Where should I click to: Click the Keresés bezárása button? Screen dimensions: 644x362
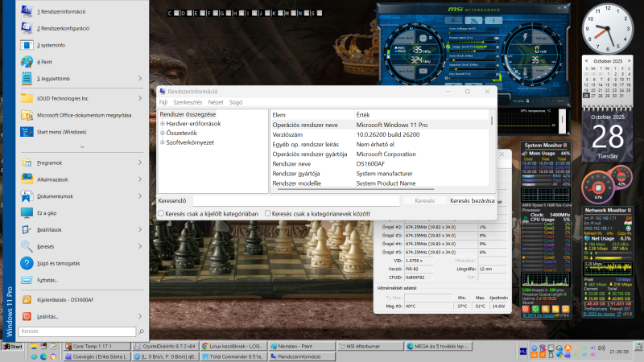(x=473, y=200)
